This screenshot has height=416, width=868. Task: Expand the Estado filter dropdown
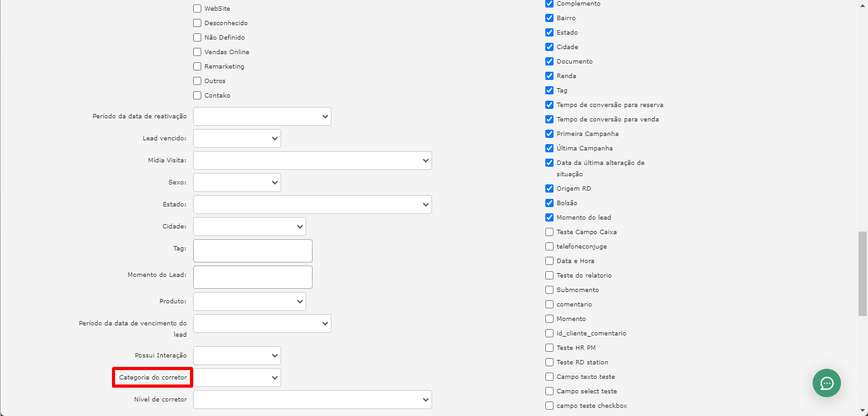(313, 205)
